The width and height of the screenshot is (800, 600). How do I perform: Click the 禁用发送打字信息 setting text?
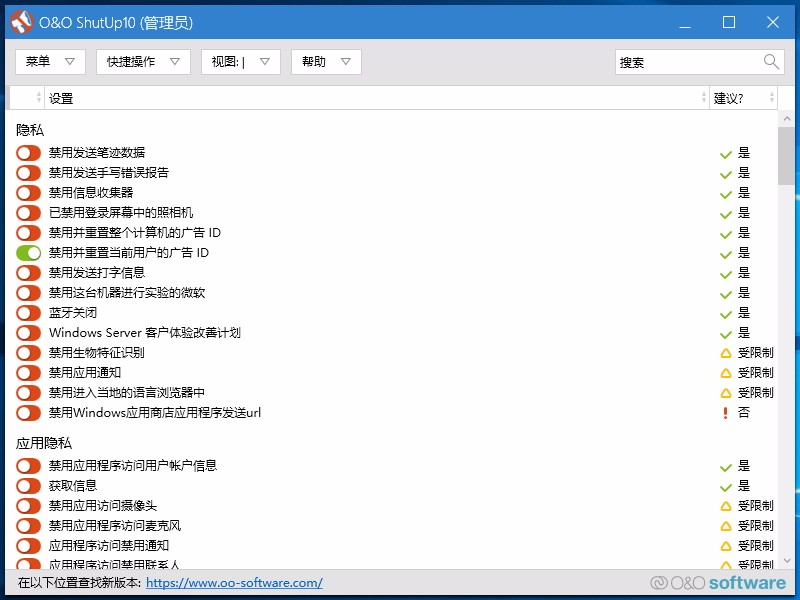click(x=97, y=272)
